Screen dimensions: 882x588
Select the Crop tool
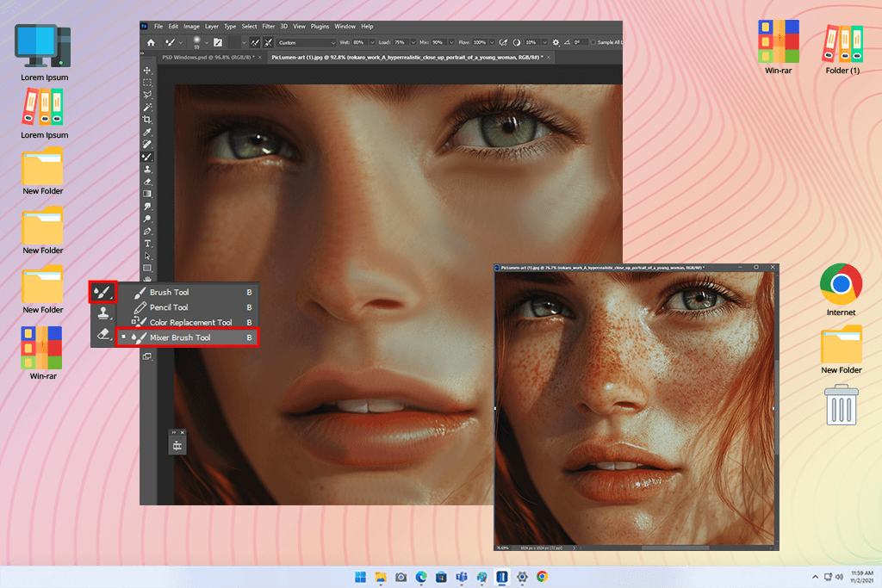(147, 120)
